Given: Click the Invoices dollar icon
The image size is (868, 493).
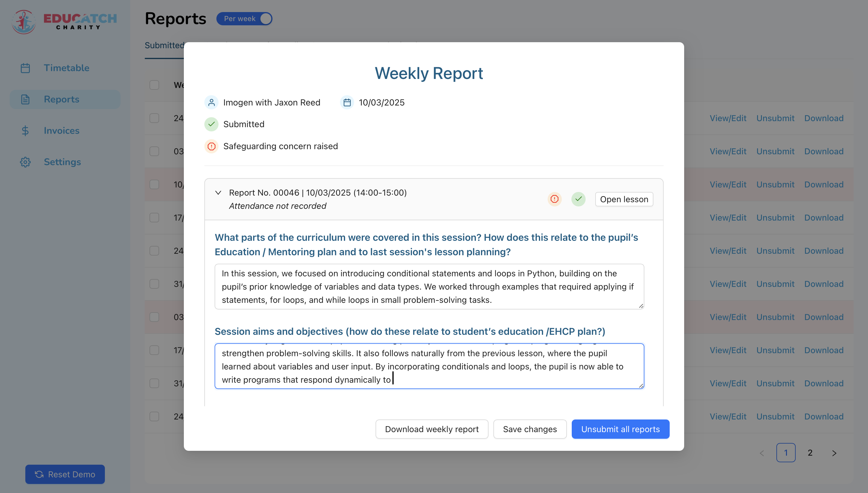Looking at the screenshot, I should (25, 131).
